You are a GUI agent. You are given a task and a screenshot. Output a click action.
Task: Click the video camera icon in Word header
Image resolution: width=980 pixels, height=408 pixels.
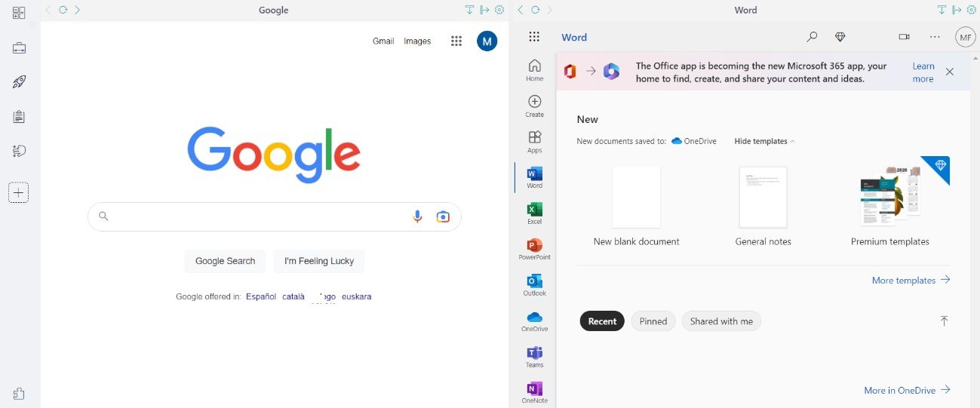[904, 37]
